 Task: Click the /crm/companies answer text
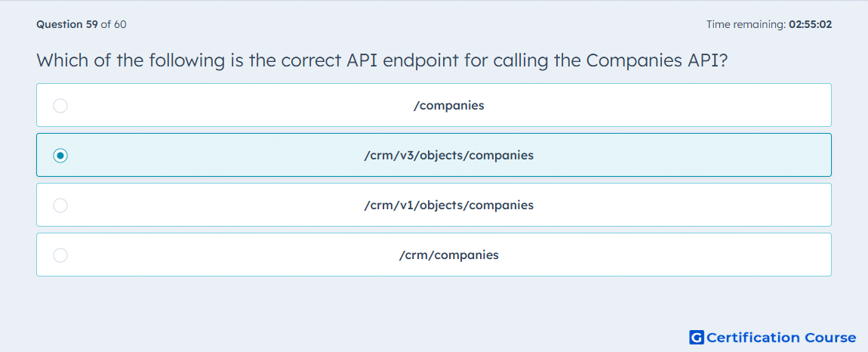click(x=449, y=255)
